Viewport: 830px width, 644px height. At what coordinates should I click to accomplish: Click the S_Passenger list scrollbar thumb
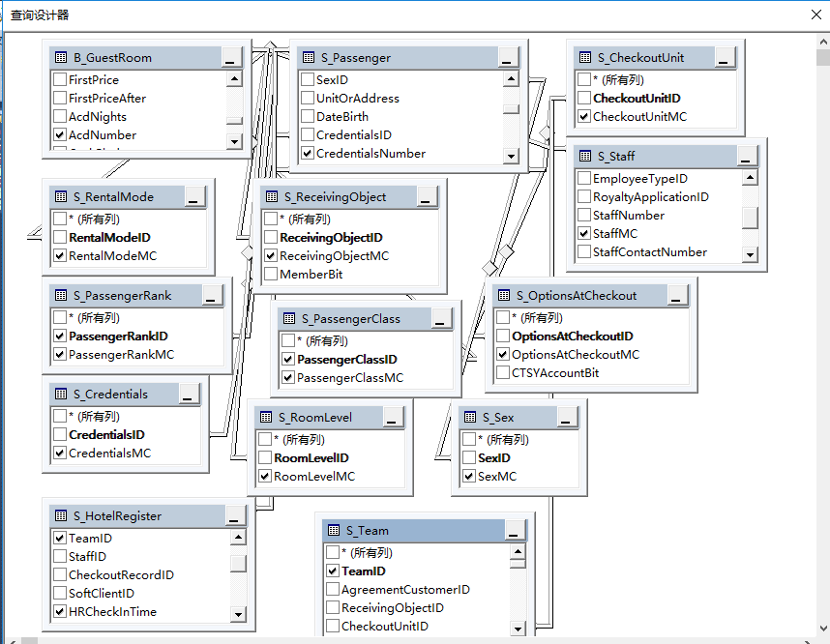(511, 109)
